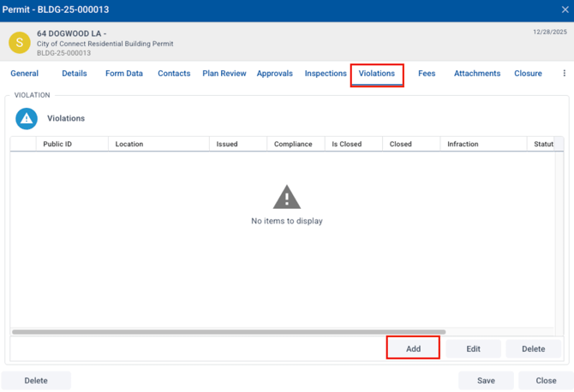Add a new violation
The width and height of the screenshot is (574, 392).
(x=413, y=349)
